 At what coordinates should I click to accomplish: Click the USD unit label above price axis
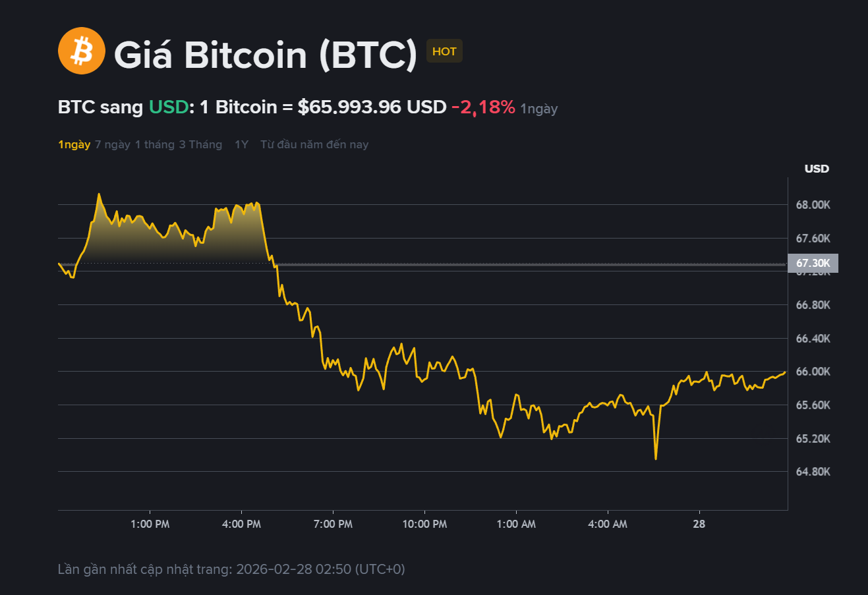817,169
